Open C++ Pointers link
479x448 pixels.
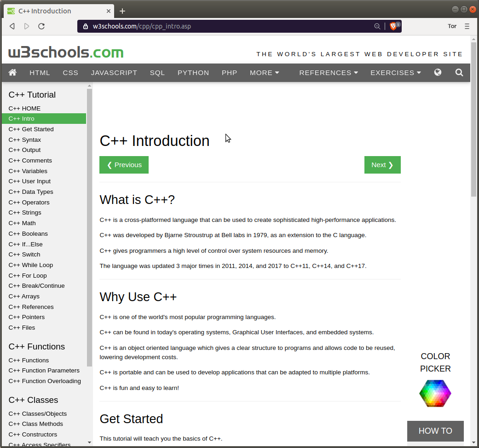(27, 317)
